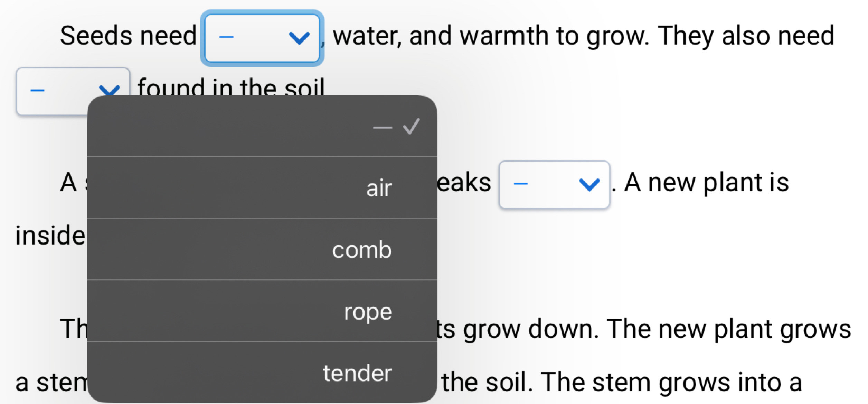Select "air" from the open dropdown list
The image size is (868, 404).
point(379,188)
